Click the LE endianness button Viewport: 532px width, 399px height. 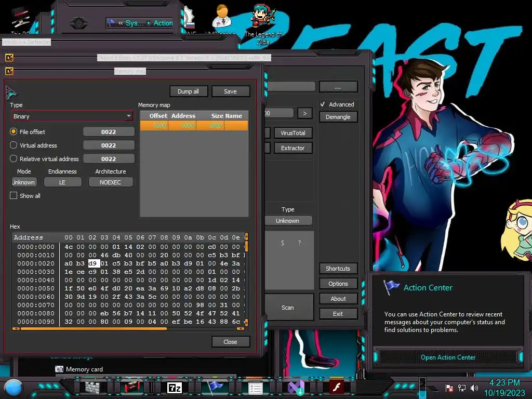pyautogui.click(x=63, y=182)
